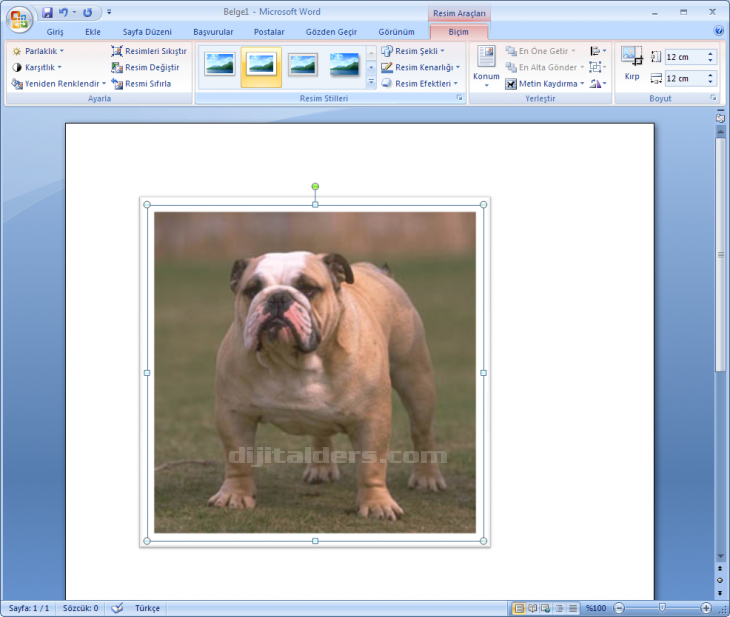Click the %100 zoom level
The height and width of the screenshot is (617, 730).
tap(596, 608)
